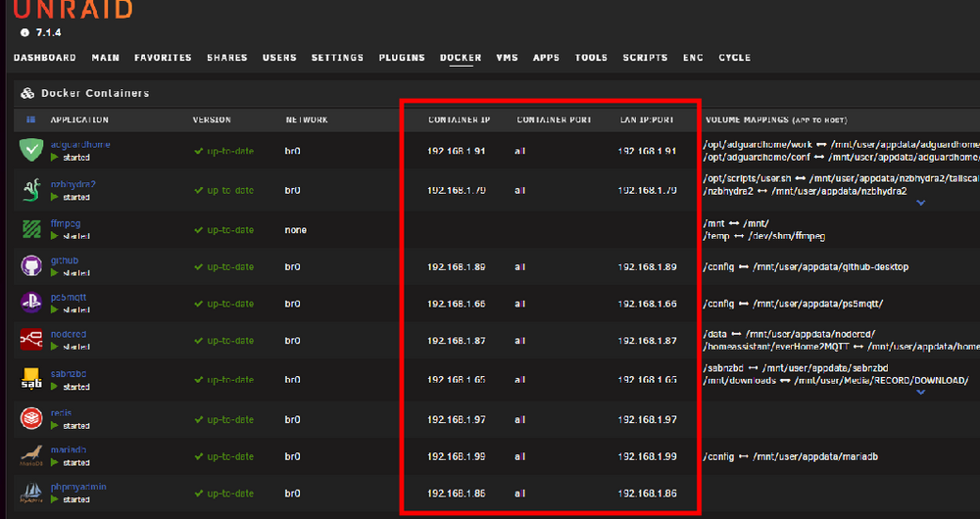Open the ENC tab
Screen dimensions: 980x519
tap(693, 58)
